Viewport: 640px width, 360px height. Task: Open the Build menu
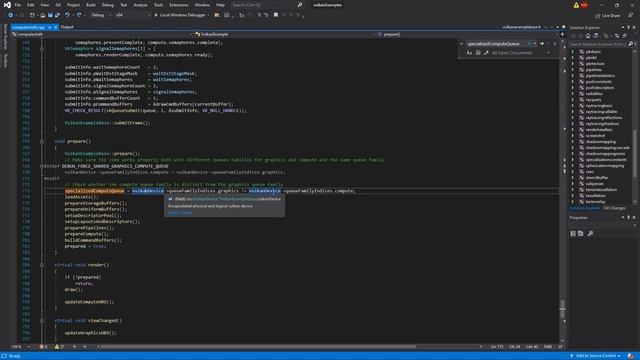(91, 5)
